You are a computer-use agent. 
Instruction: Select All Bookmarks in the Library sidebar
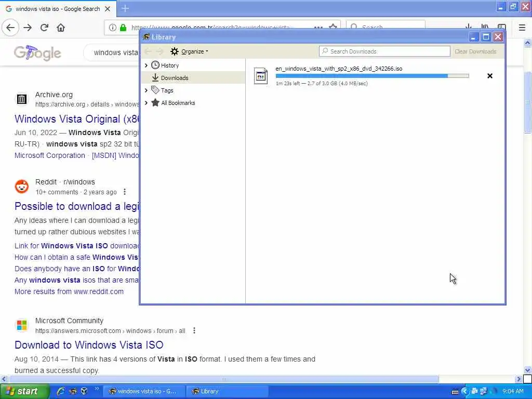(178, 103)
